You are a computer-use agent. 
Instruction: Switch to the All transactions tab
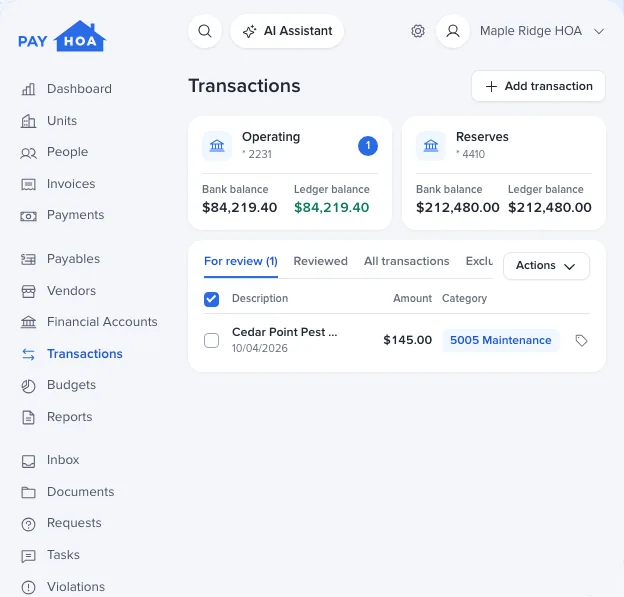(406, 261)
